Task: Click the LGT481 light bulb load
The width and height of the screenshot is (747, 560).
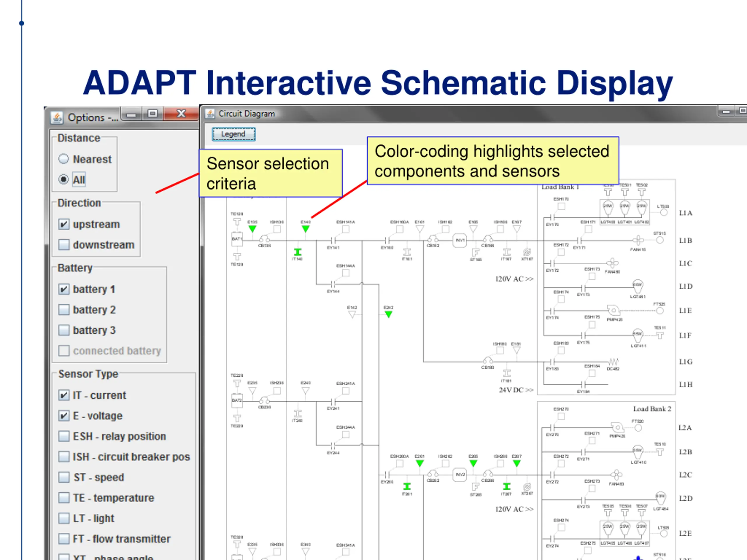Action: [x=637, y=286]
